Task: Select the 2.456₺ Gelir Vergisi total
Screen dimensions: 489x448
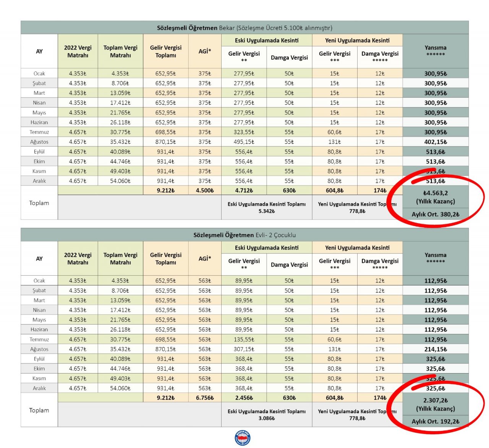Action: [244, 398]
